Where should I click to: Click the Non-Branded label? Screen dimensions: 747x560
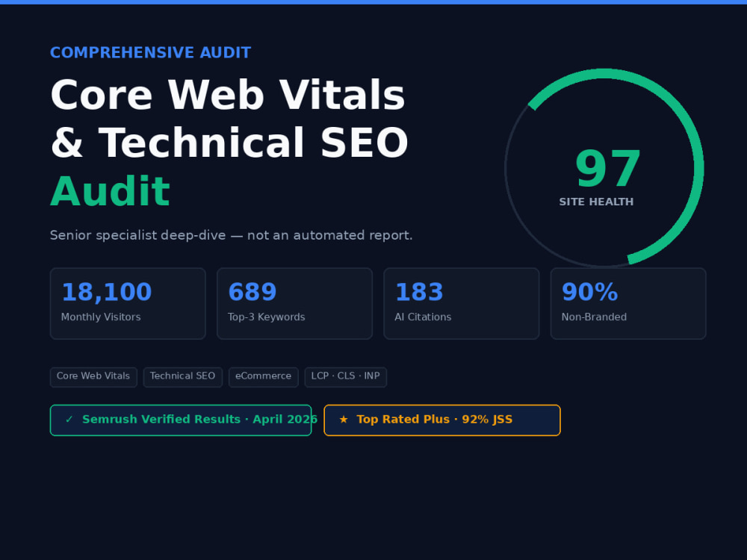pyautogui.click(x=594, y=317)
